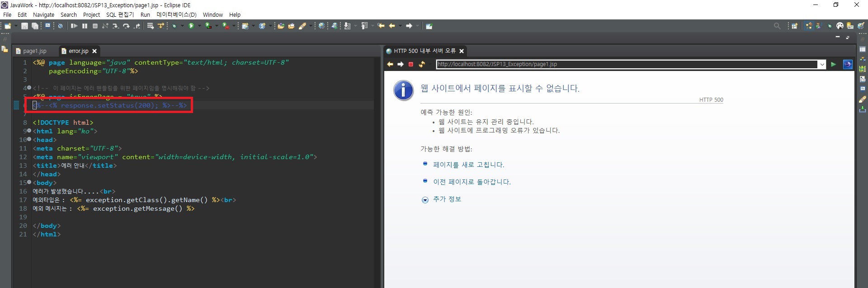This screenshot has height=288, width=868.
Task: Expand the 추가 정보 section arrow
Action: 425,200
